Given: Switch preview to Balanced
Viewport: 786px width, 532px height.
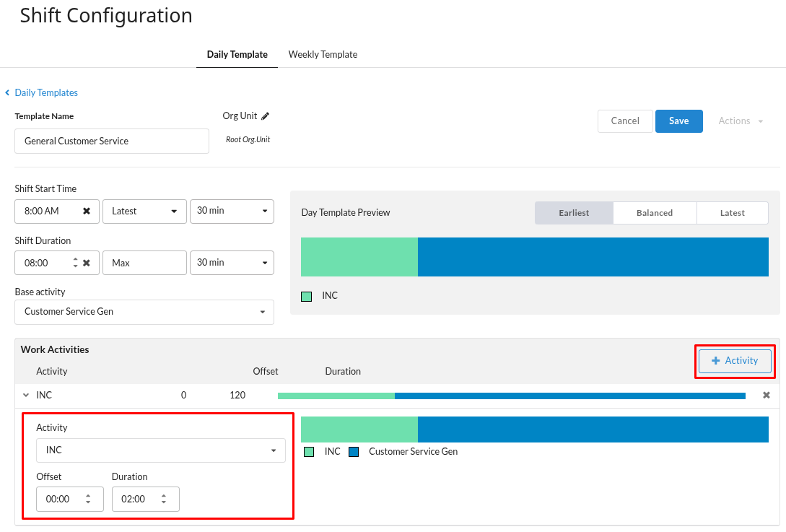Looking at the screenshot, I should 655,213.
